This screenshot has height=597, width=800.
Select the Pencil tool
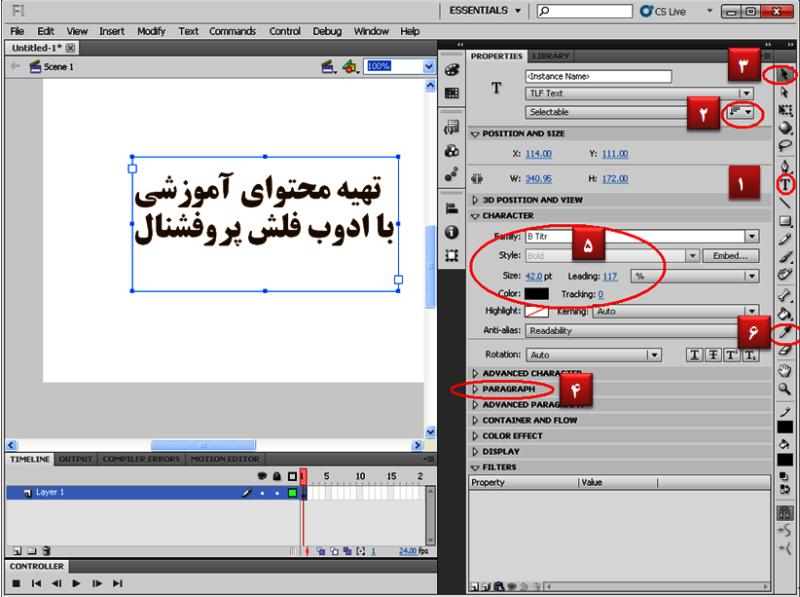pyautogui.click(x=785, y=239)
